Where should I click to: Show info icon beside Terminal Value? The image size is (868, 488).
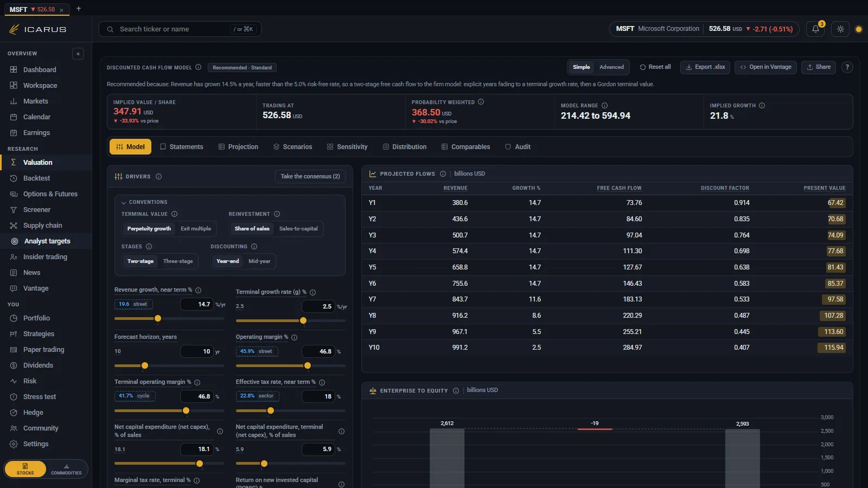click(174, 214)
